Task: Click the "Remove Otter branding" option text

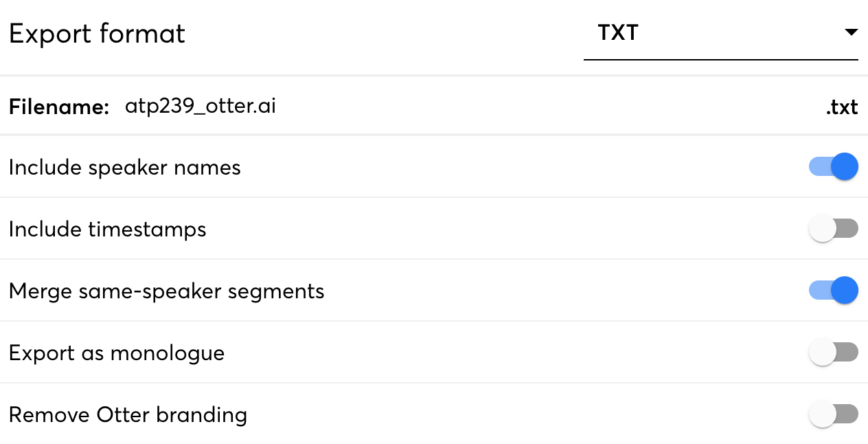Action: [x=128, y=415]
